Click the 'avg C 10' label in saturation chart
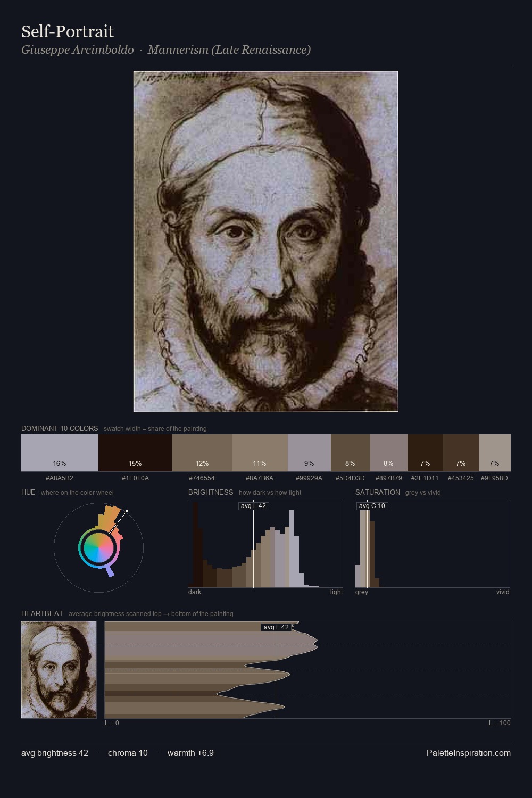 point(372,506)
